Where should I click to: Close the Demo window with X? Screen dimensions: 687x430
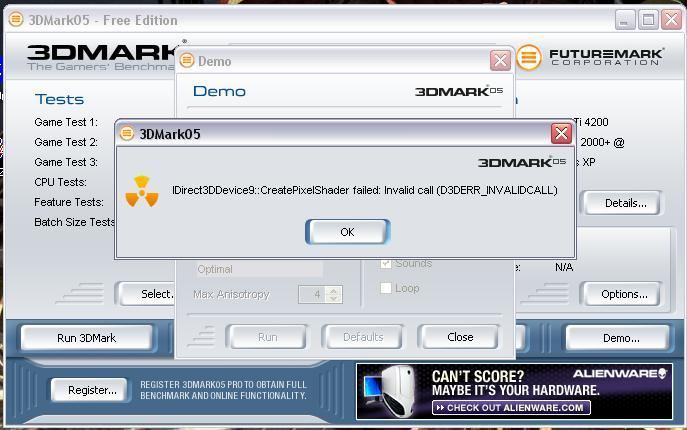(500, 60)
